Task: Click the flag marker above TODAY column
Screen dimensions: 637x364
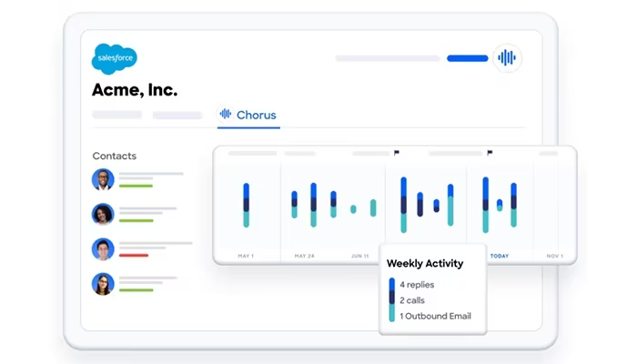Action: [x=490, y=153]
